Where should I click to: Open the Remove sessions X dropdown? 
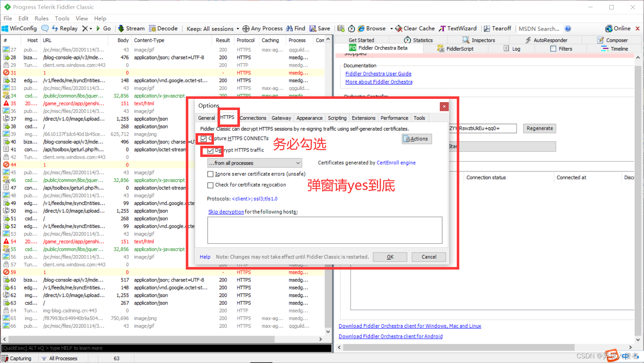87,28
